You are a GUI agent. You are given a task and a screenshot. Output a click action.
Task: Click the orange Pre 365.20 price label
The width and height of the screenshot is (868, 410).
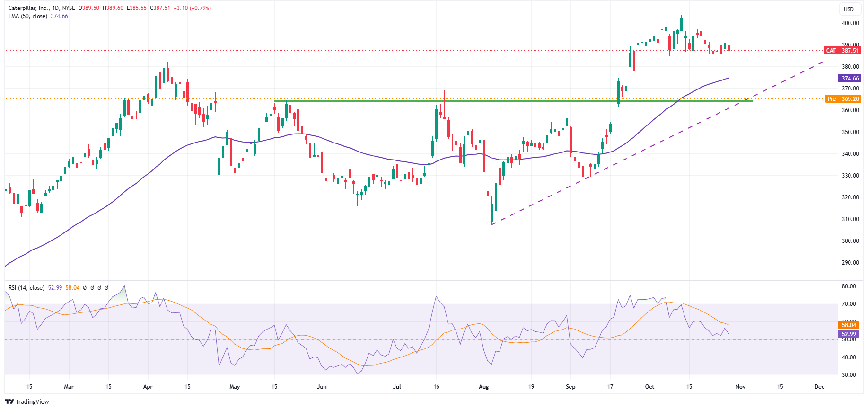843,99
